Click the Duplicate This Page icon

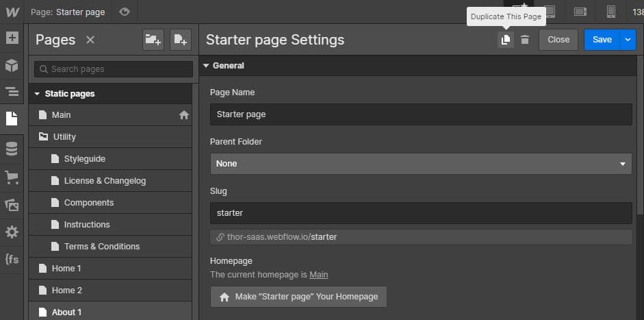pos(505,40)
